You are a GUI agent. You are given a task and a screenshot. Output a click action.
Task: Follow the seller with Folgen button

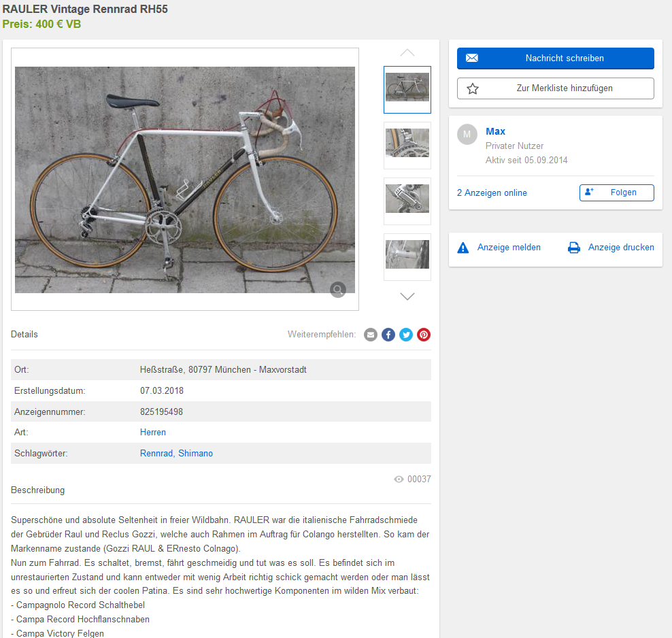click(616, 192)
